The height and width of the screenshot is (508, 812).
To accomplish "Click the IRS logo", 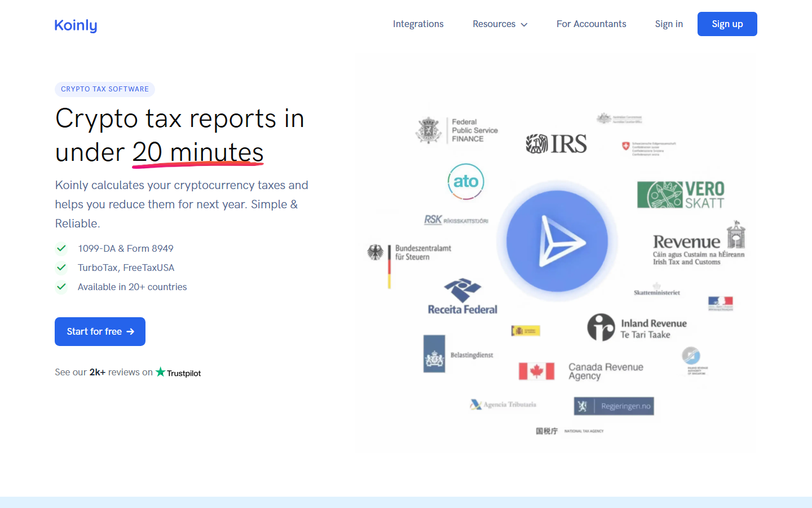I will click(557, 144).
